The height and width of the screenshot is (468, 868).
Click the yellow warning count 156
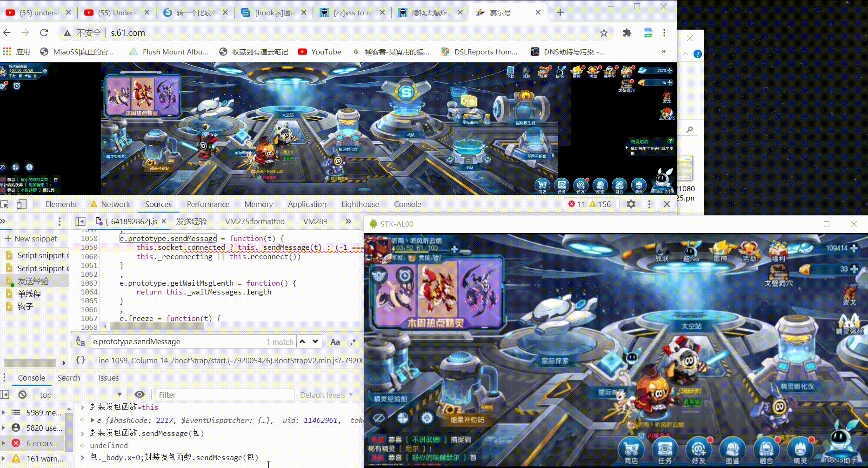coord(600,204)
